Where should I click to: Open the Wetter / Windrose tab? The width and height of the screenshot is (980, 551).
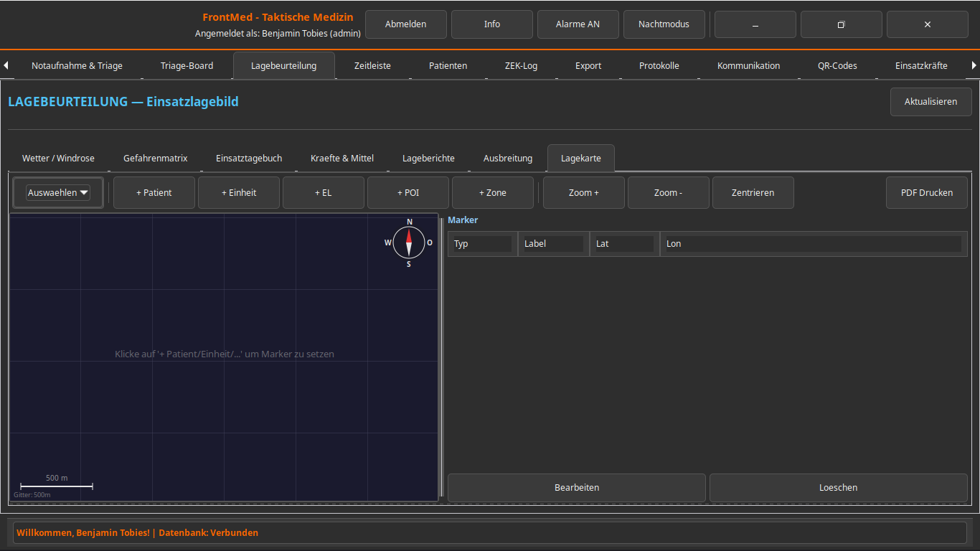point(58,158)
